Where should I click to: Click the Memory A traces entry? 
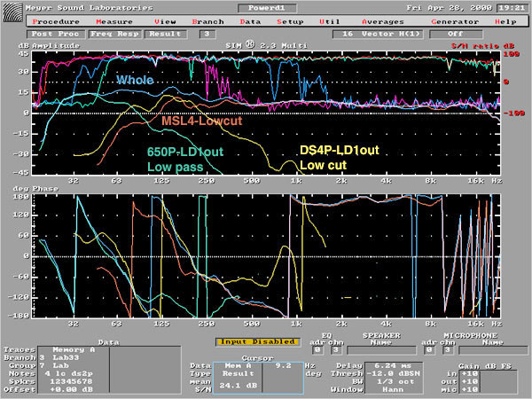(74, 350)
